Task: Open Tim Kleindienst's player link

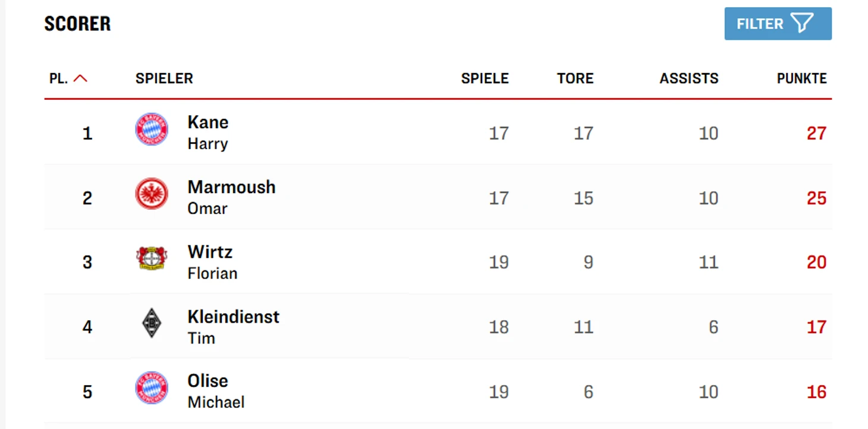Action: coord(232,326)
